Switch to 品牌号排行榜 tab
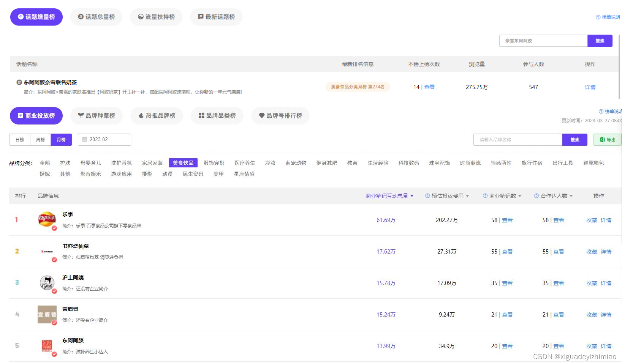 [280, 116]
